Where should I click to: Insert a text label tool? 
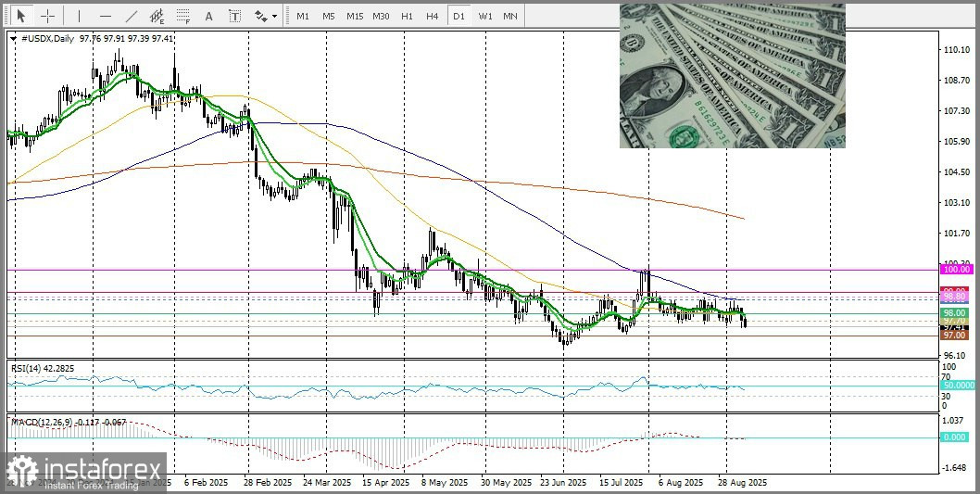tap(234, 16)
